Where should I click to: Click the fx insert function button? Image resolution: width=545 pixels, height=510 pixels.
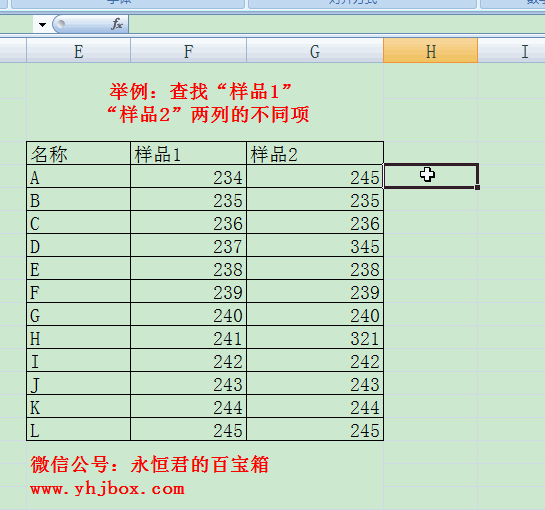pos(117,24)
